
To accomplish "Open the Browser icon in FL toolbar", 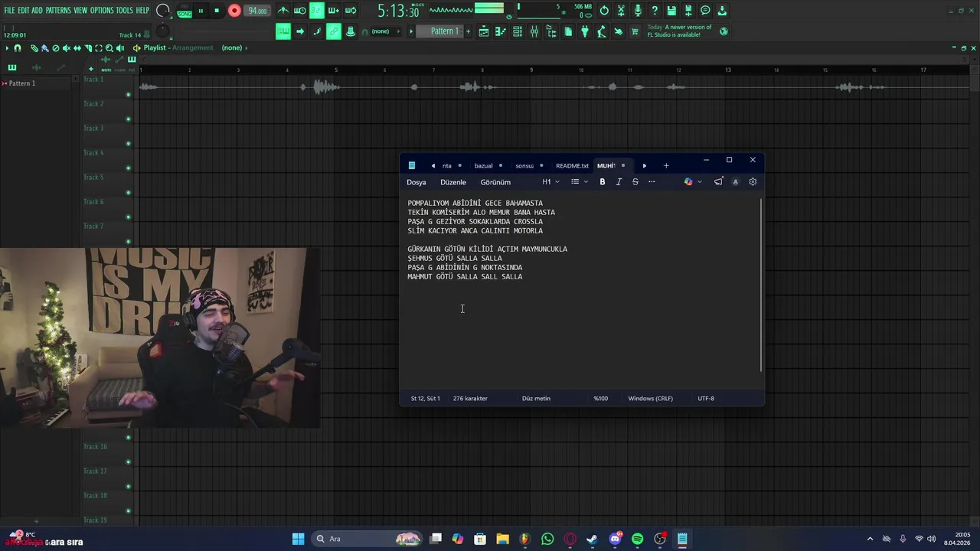I will 551,31.
